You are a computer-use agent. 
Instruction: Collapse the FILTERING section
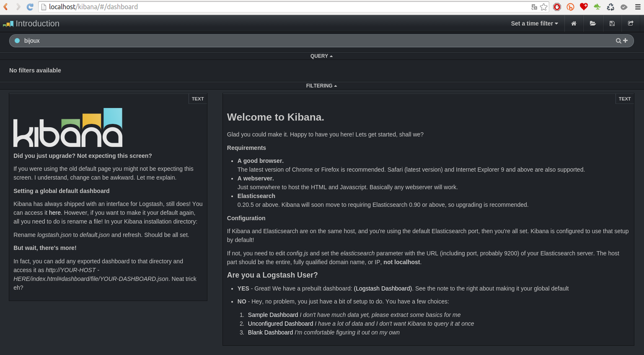pyautogui.click(x=321, y=86)
